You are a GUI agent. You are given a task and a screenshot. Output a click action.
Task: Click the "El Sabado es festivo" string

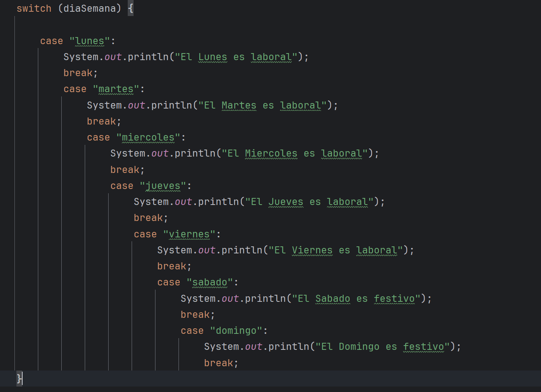356,299
